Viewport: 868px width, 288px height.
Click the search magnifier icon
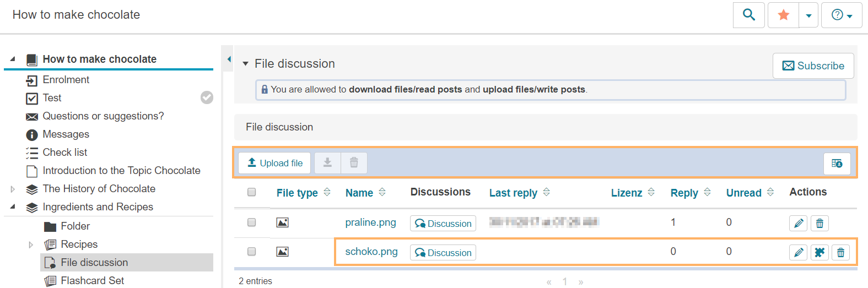[748, 15]
